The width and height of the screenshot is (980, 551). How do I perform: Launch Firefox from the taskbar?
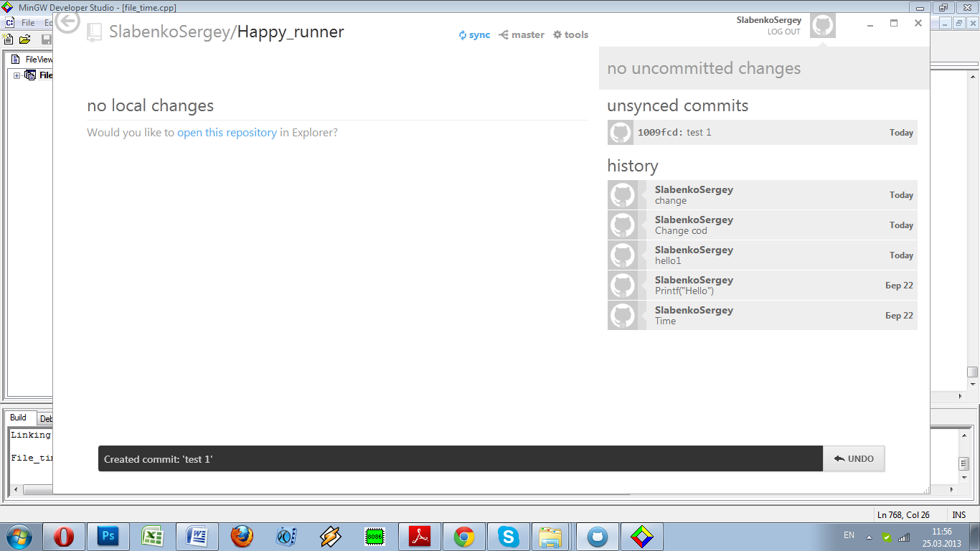pyautogui.click(x=242, y=537)
